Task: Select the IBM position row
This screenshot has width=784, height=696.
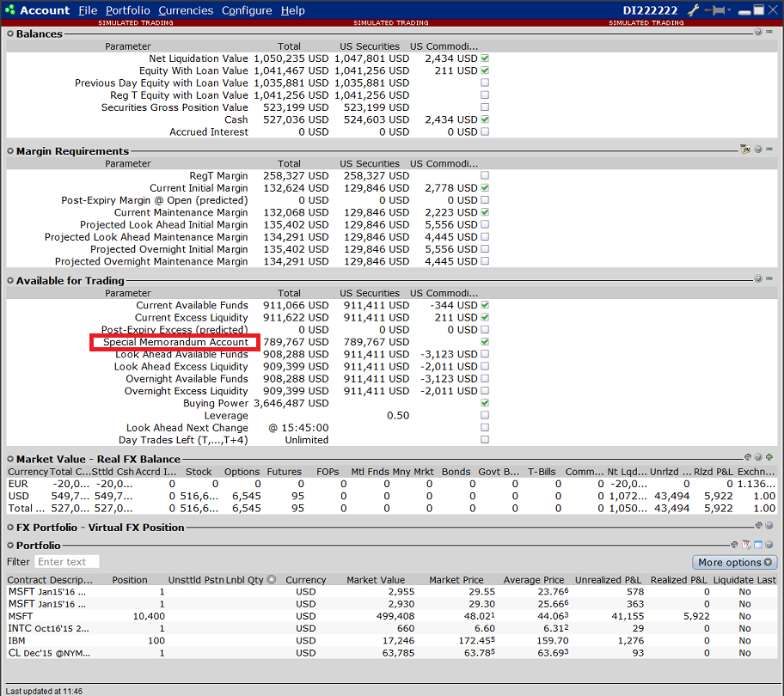Action: pos(392,640)
